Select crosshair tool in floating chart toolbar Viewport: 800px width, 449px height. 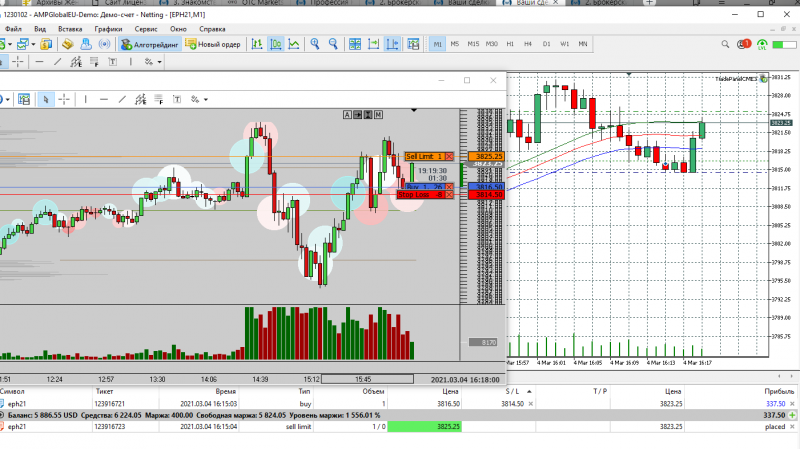(x=64, y=99)
